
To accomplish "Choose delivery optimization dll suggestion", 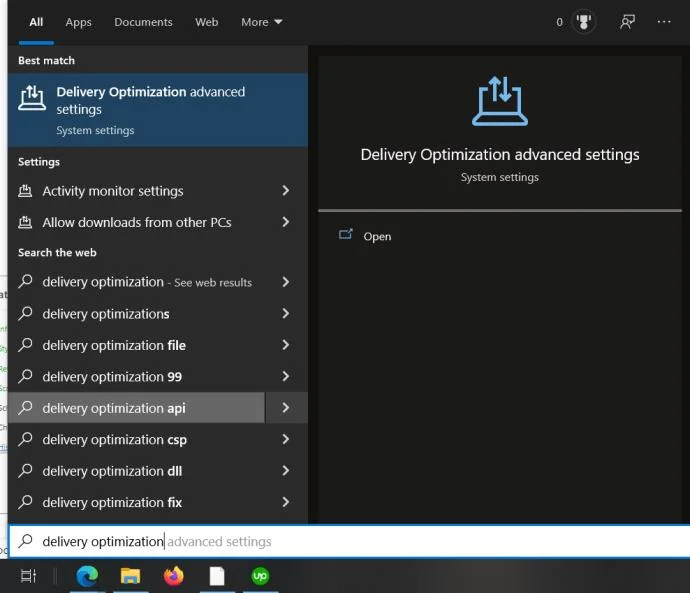I will click(x=136, y=471).
